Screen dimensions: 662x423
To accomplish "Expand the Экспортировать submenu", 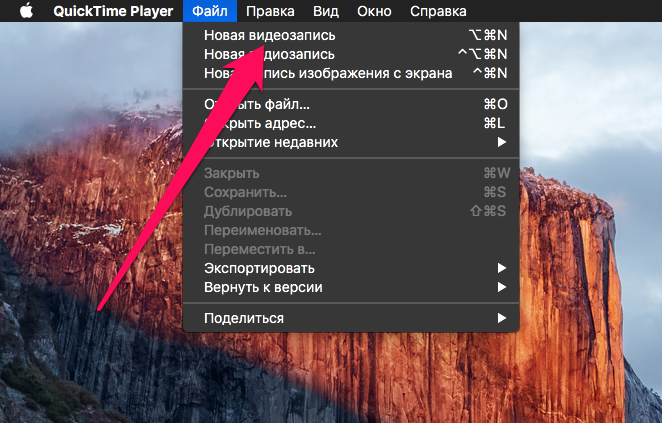I will [351, 268].
